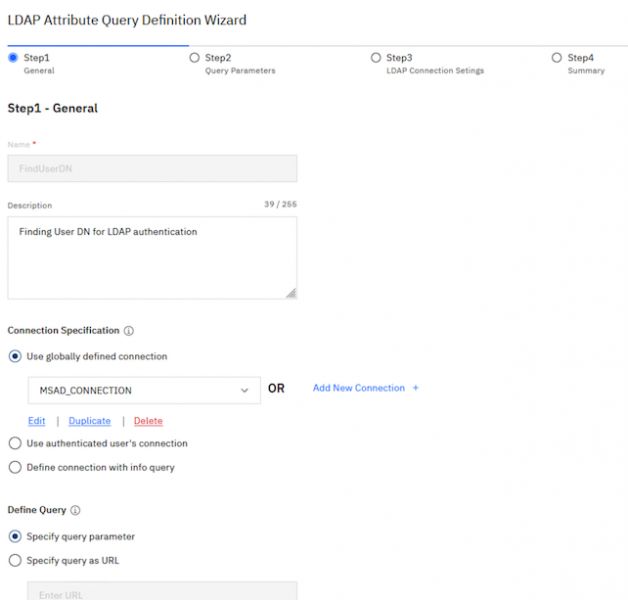Click the Duplicate connection link
628x600 pixels.
coord(90,421)
